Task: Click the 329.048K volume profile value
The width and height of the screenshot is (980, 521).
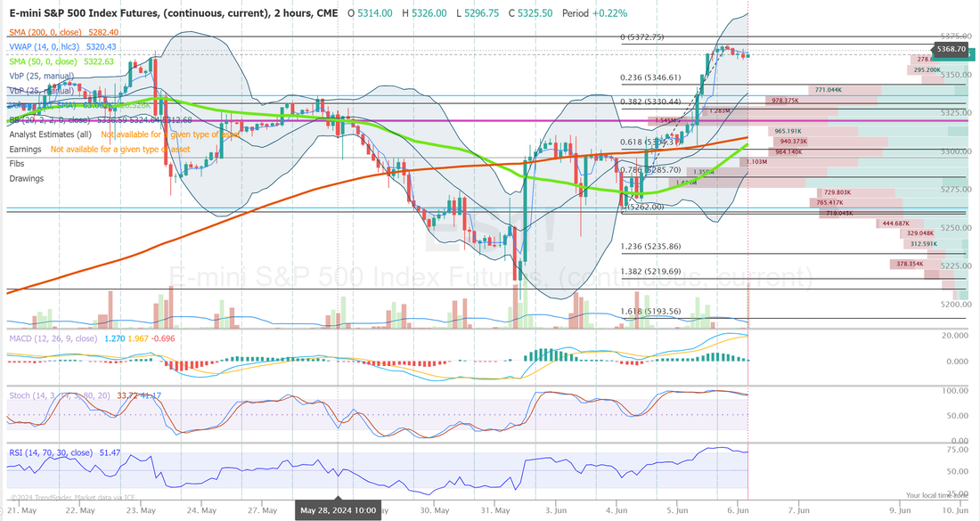Action: tap(920, 233)
